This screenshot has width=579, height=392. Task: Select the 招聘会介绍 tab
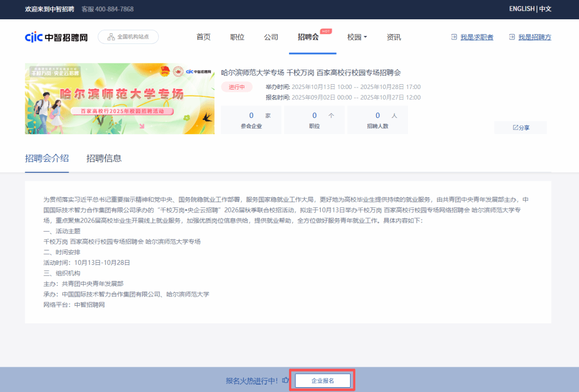(x=47, y=158)
